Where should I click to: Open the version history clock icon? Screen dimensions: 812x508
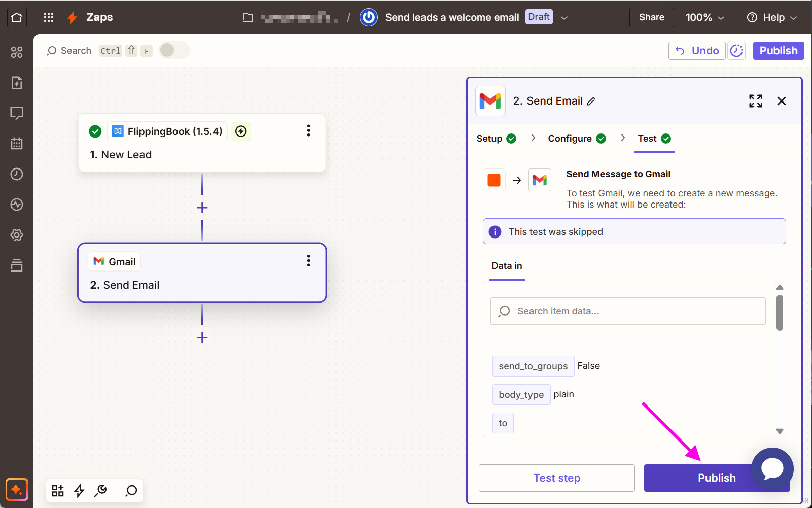pyautogui.click(x=736, y=51)
